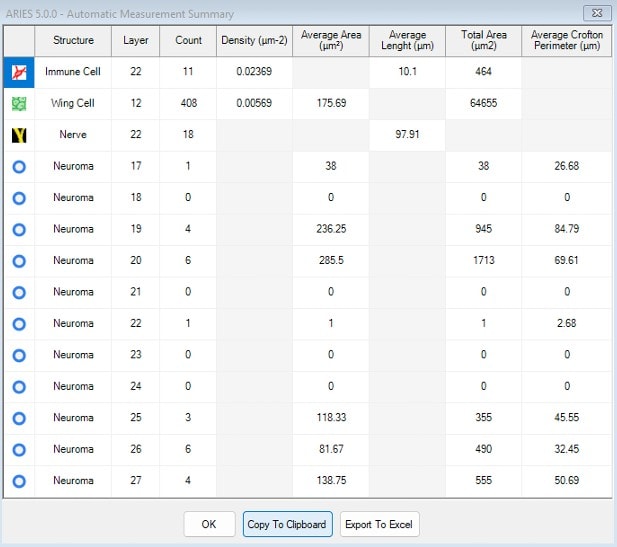Click Crofton perimeter value '45.55'

[x=567, y=418]
